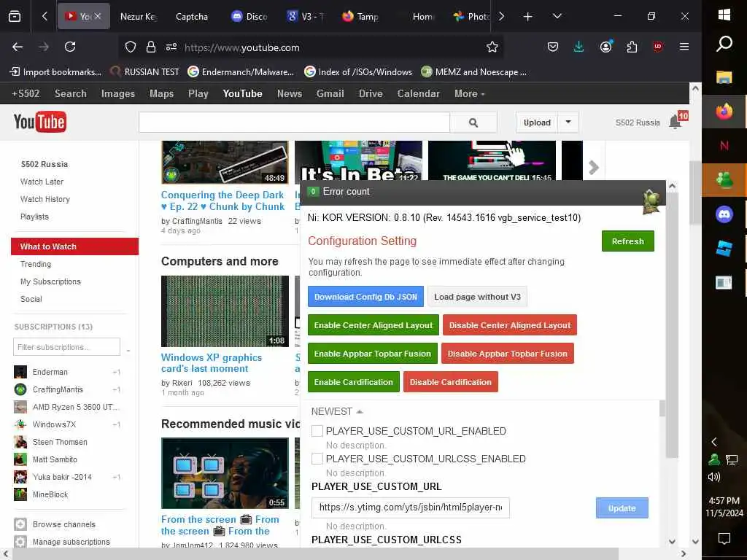The image size is (747, 560).
Task: Reload the page with the refresh icon
Action: (70, 47)
